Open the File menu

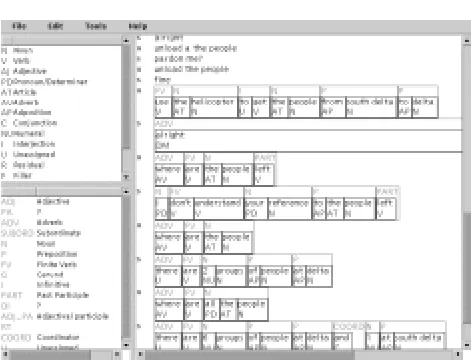pyautogui.click(x=19, y=26)
